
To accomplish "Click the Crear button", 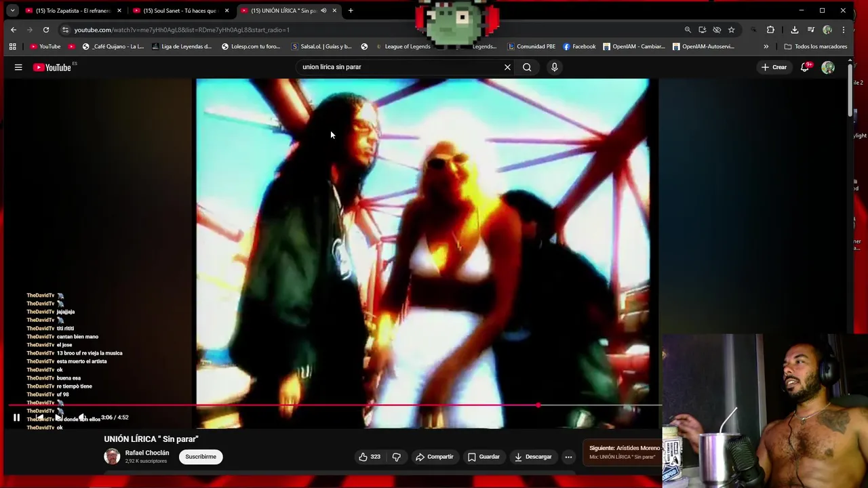I will pos(774,67).
